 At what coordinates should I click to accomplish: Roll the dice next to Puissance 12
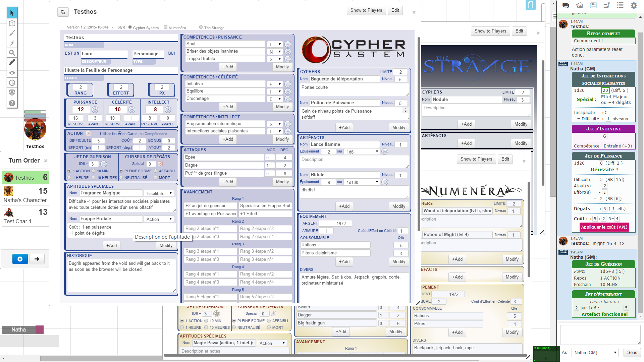pyautogui.click(x=95, y=110)
